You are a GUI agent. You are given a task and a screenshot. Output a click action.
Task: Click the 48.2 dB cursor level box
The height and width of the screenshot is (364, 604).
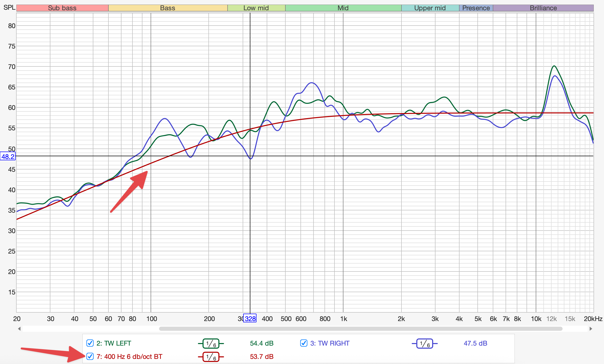tap(8, 156)
